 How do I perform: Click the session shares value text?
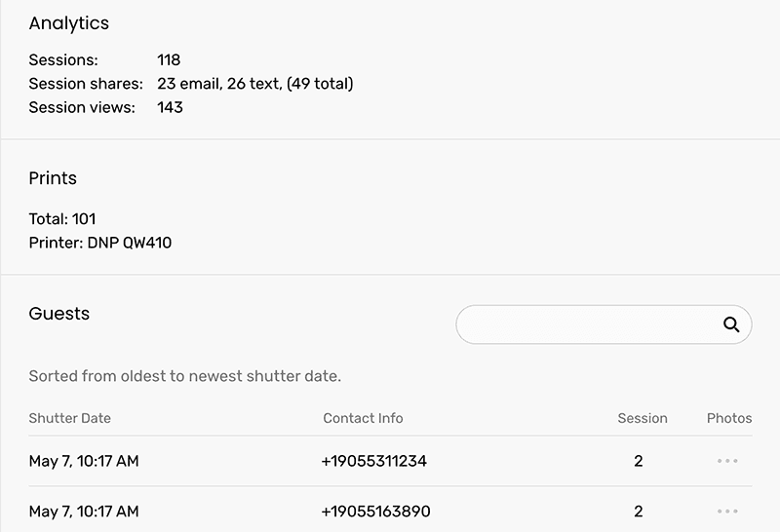tap(254, 84)
